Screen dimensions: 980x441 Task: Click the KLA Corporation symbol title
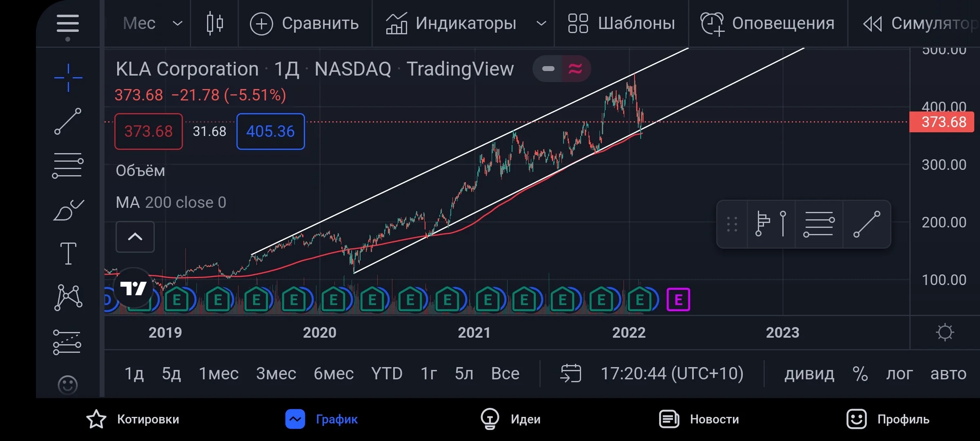click(x=187, y=69)
